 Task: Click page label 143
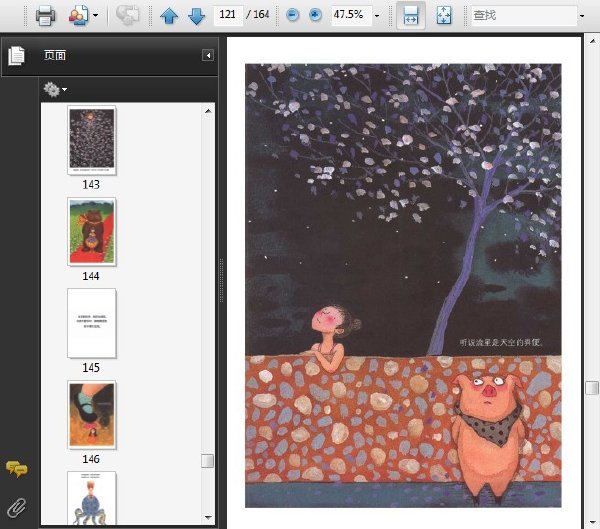tap(91, 184)
